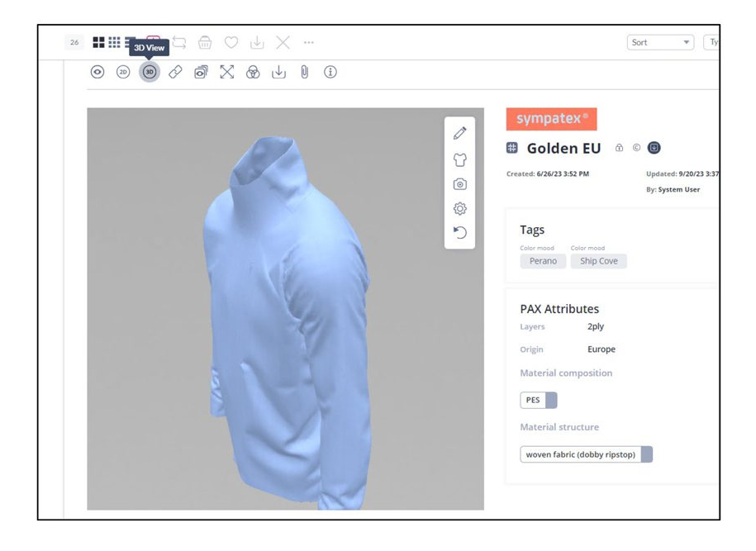Switch to the 2D view mode
This screenshot has width=756, height=551.
pyautogui.click(x=123, y=73)
